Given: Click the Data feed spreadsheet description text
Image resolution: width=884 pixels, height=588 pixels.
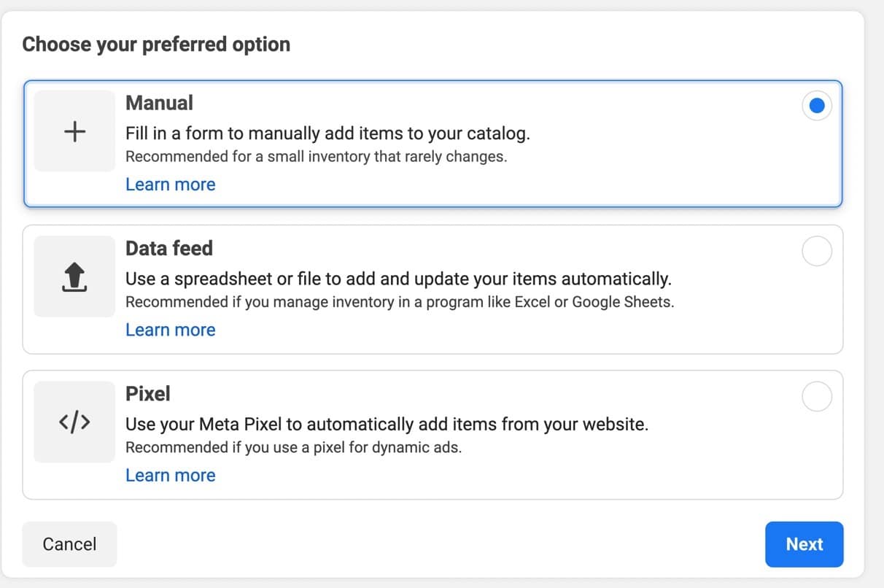Looking at the screenshot, I should coord(400,279).
